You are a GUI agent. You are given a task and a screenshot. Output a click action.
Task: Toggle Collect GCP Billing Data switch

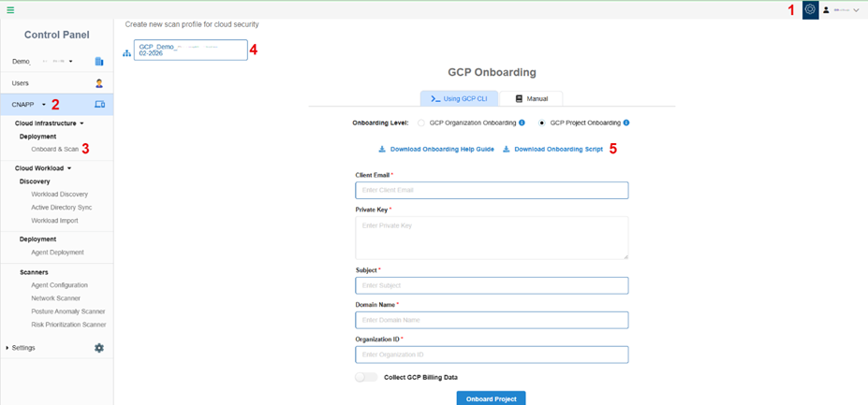pos(366,377)
